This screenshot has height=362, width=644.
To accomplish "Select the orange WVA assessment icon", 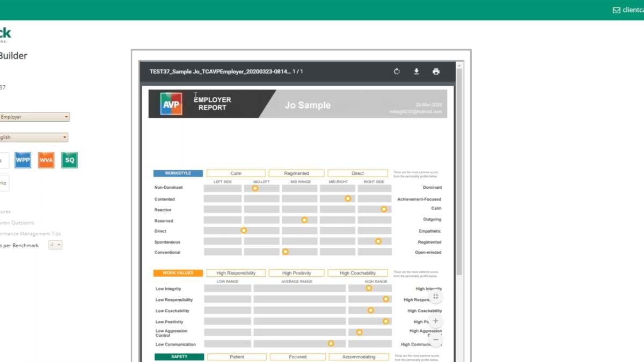I will 46,160.
